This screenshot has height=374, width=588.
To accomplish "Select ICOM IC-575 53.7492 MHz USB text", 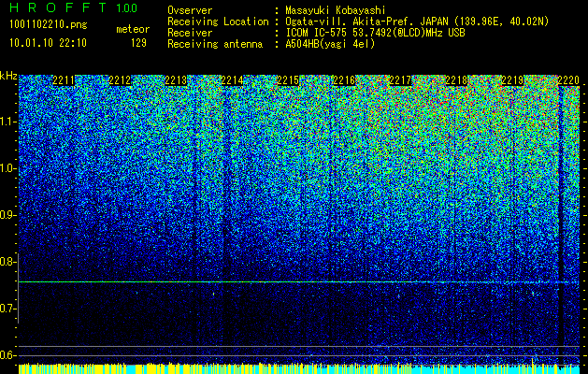I will pyautogui.click(x=375, y=33).
